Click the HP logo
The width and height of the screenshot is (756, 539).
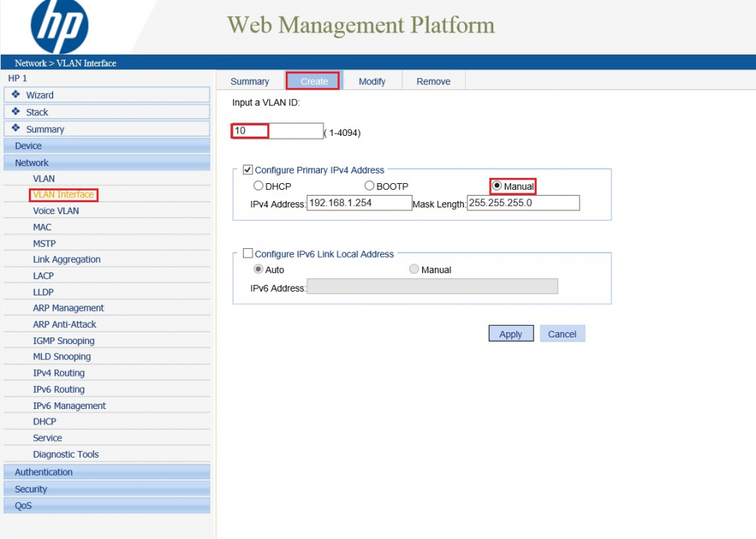pos(60,27)
